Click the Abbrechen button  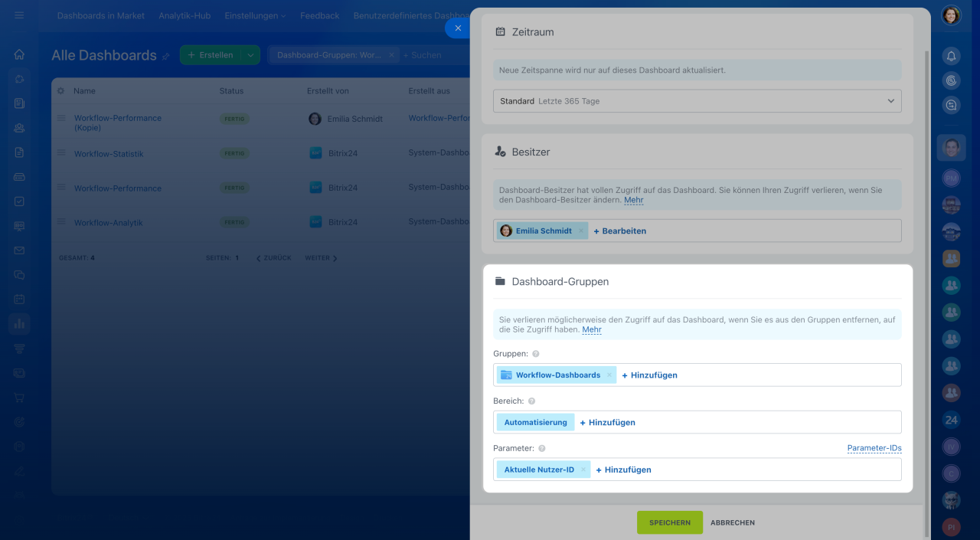point(733,522)
